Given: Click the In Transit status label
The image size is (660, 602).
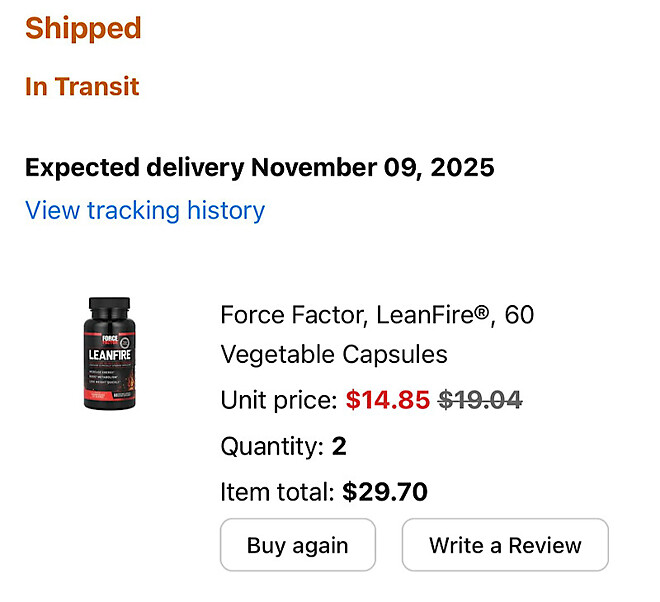Looking at the screenshot, I should pos(82,87).
